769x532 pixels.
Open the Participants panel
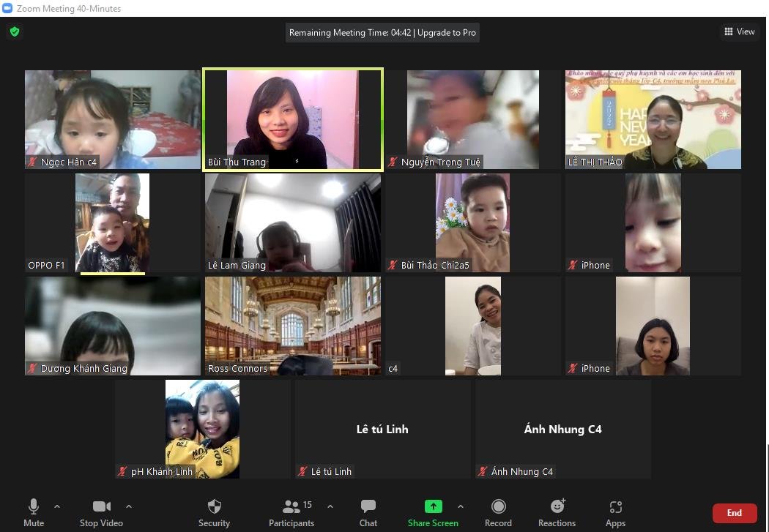click(291, 507)
